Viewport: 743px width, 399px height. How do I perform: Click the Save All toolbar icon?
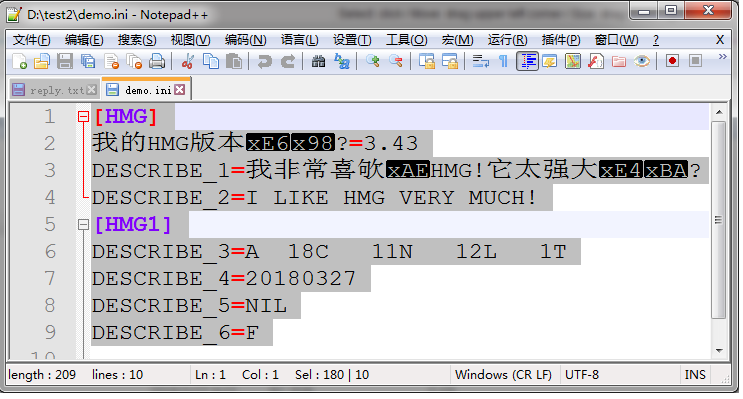point(88,61)
